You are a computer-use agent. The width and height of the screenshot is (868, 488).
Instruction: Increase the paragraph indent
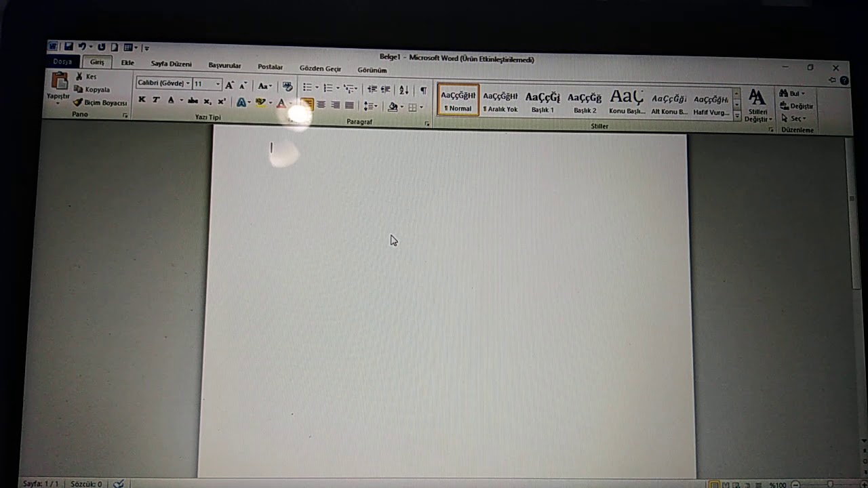pos(386,89)
